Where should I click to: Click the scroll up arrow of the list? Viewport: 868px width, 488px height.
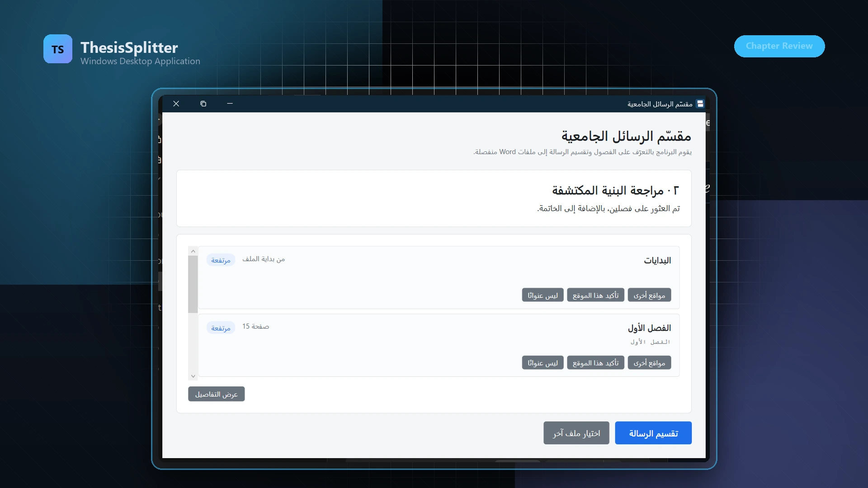[193, 251]
